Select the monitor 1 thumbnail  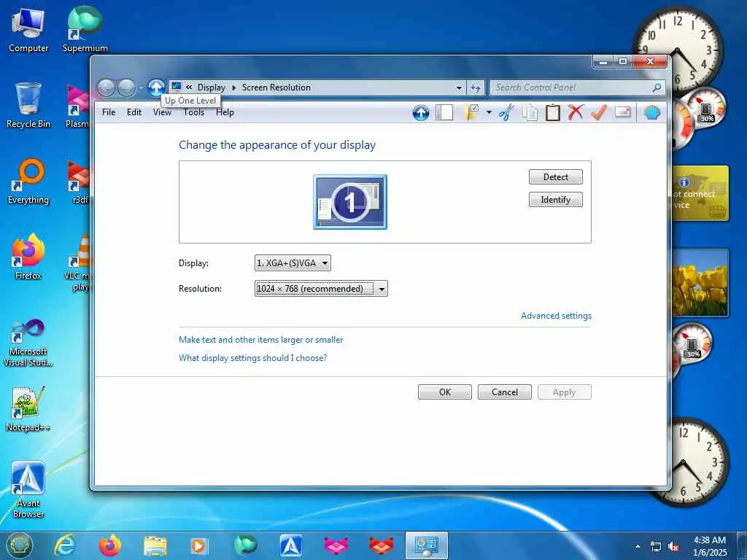[x=350, y=202]
